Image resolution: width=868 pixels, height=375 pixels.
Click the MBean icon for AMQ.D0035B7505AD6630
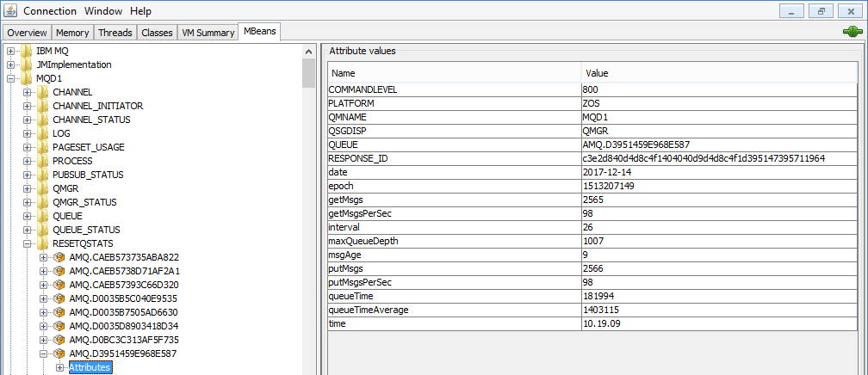coord(59,312)
